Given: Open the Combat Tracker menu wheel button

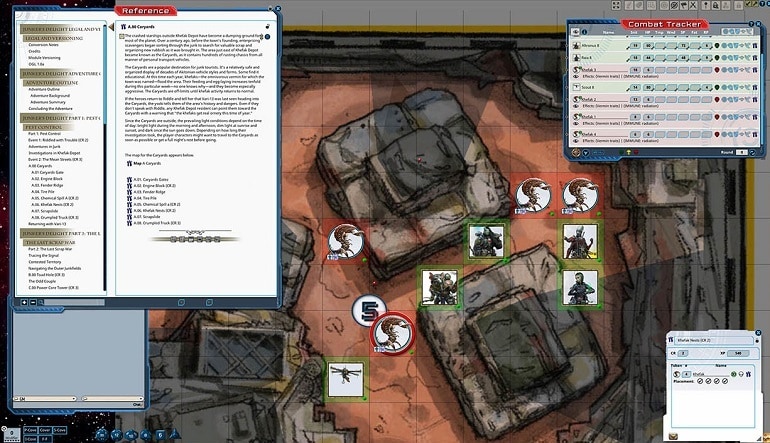Looking at the screenshot, I should (577, 153).
